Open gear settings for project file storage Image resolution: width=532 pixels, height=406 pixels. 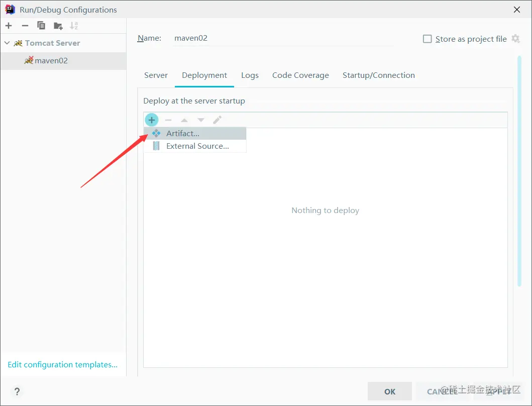(516, 39)
